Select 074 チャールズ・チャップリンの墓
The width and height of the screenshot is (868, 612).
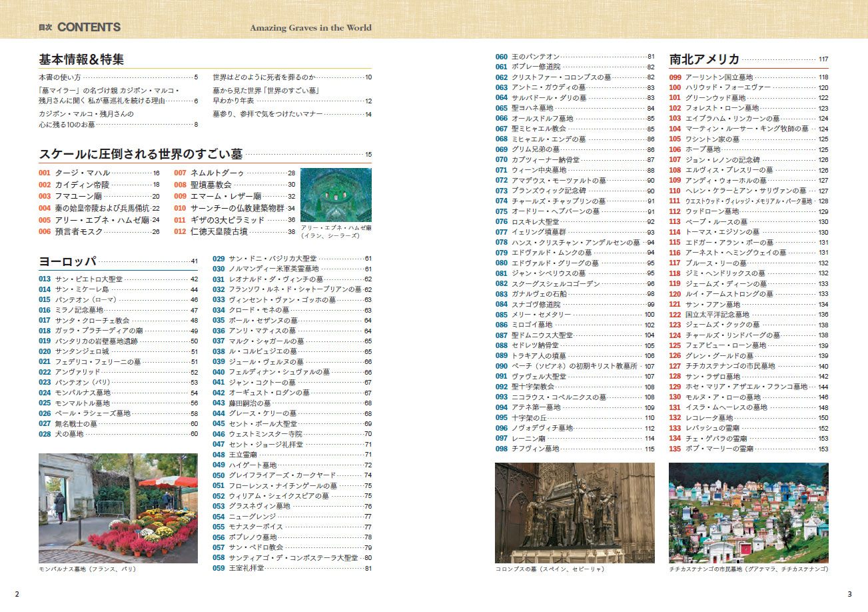(558, 201)
